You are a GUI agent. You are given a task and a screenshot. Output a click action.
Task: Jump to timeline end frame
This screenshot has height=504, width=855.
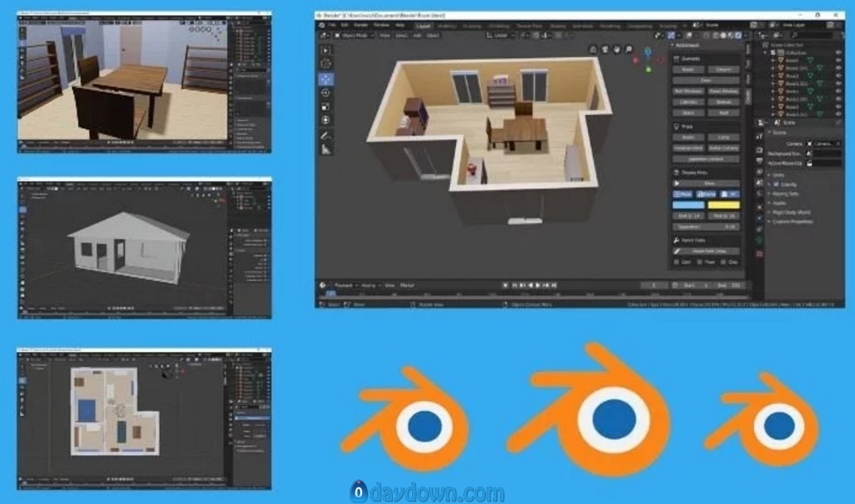click(x=554, y=285)
